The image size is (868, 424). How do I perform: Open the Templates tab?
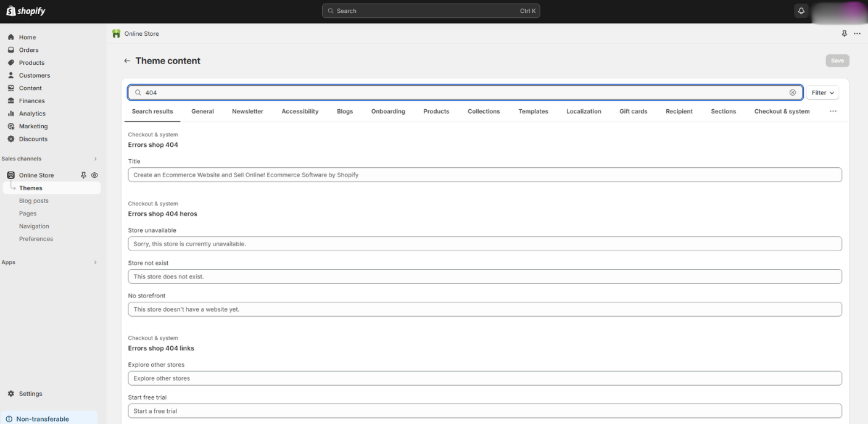(x=533, y=112)
